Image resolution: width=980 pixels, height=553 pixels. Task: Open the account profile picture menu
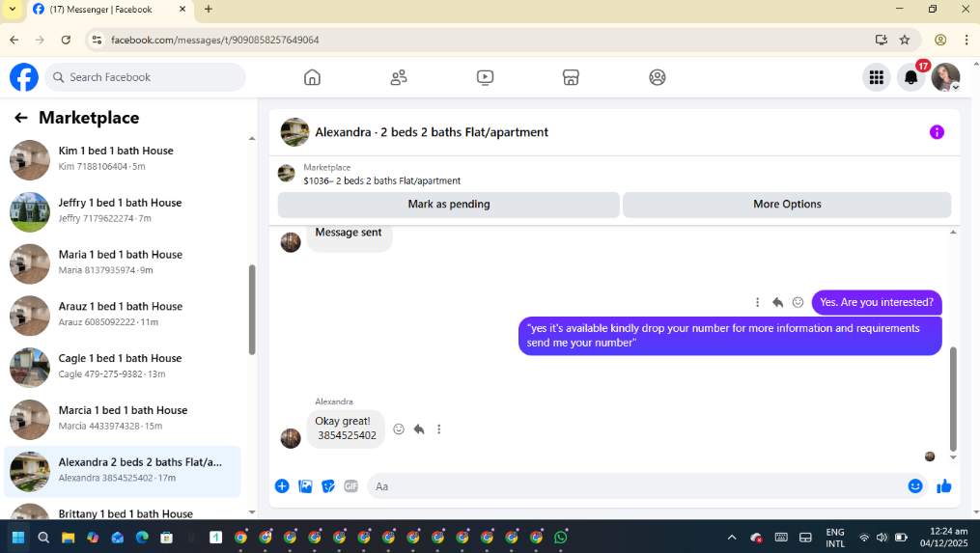pyautogui.click(x=945, y=77)
